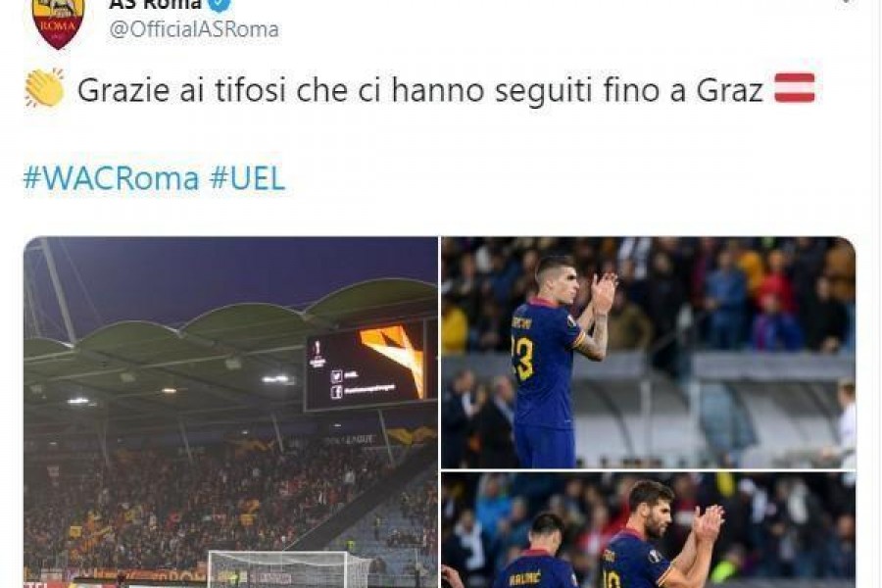Open the AS Roma display name link
Viewport: 882px width, 588px height.
[x=156, y=5]
